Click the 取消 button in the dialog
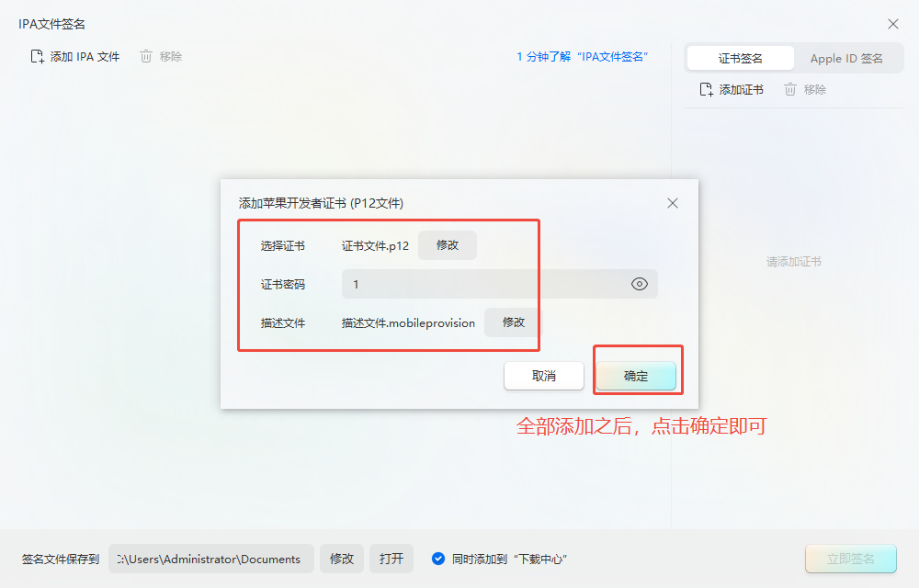Viewport: 919px width, 588px height. 544,376
